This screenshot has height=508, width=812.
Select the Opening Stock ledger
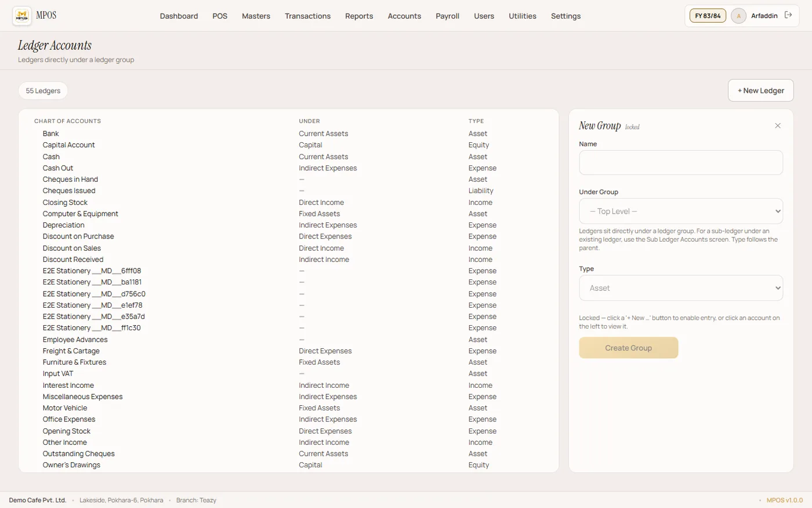[288, 431]
